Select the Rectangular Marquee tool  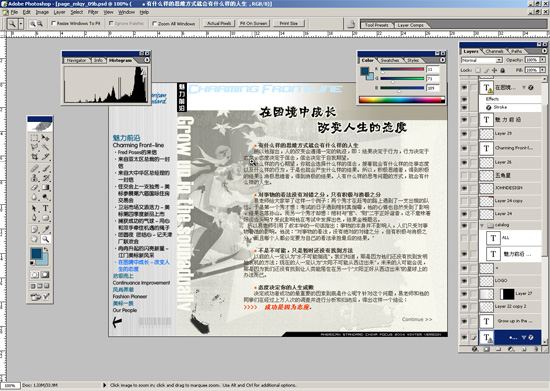tap(34, 138)
